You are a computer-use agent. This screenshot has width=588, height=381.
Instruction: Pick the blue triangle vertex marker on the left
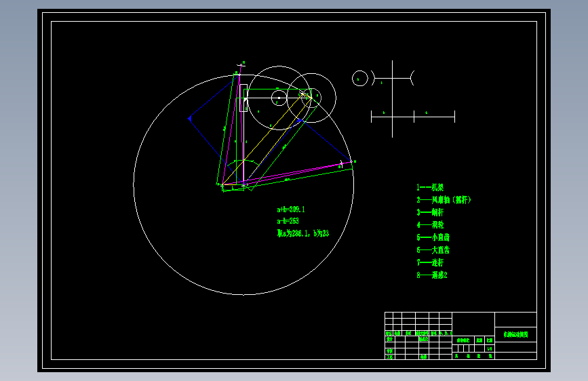190,119
